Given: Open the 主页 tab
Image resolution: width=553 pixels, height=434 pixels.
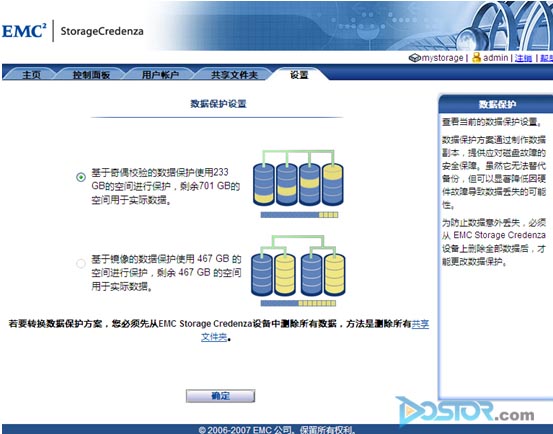Looking at the screenshot, I should coord(31,75).
